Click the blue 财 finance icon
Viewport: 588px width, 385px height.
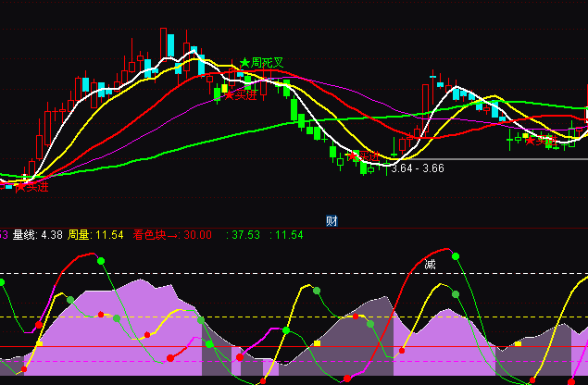tap(332, 221)
